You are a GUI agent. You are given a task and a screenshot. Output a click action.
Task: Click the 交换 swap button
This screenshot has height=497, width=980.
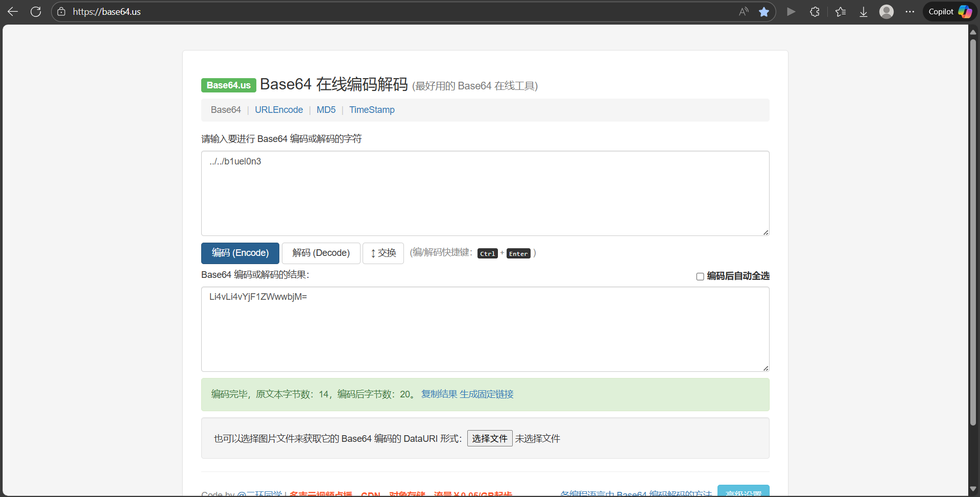coord(383,253)
